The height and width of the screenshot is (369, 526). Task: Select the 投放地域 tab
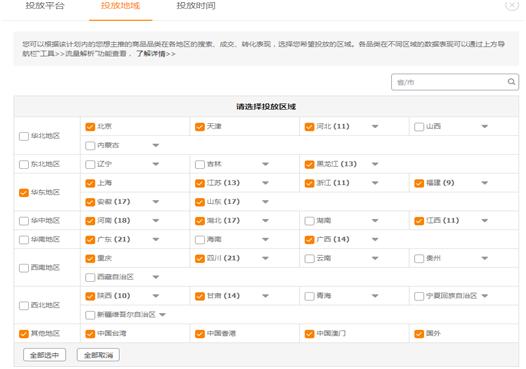[x=120, y=6]
